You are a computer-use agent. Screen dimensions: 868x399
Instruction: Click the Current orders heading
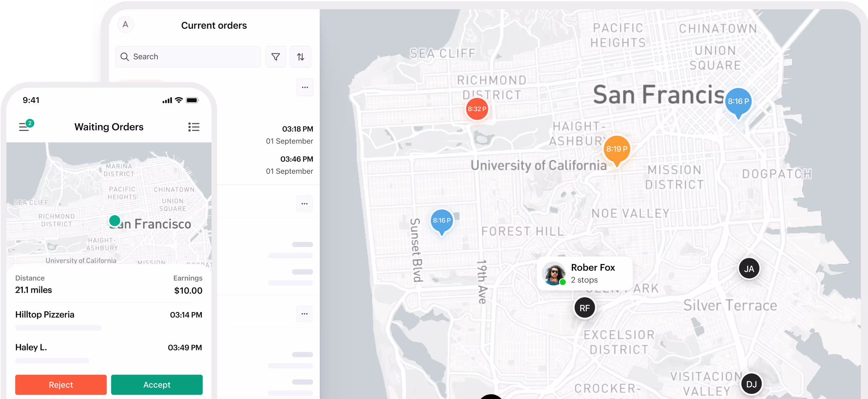click(x=214, y=26)
